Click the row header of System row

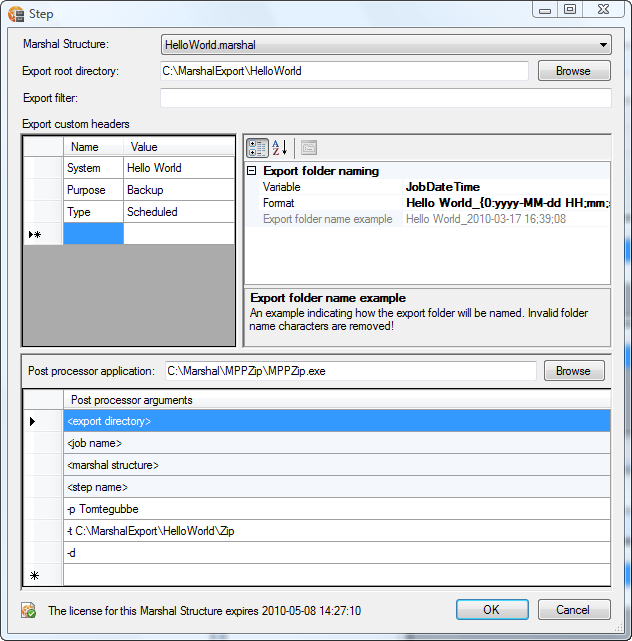[x=43, y=168]
